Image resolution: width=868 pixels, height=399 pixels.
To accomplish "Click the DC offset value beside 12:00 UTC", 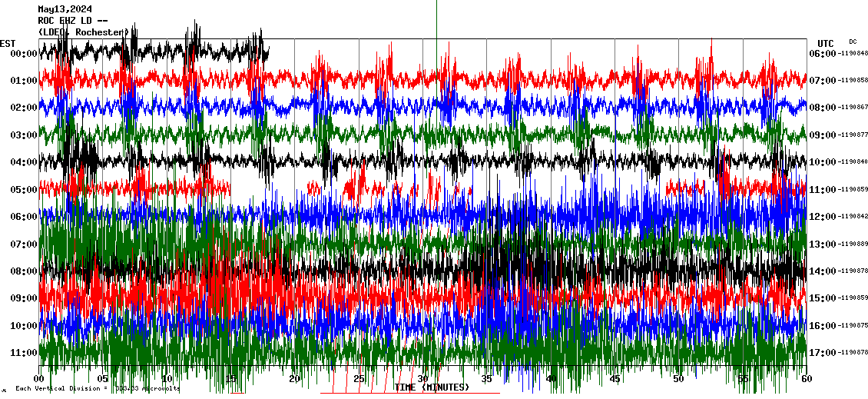I will point(853,217).
